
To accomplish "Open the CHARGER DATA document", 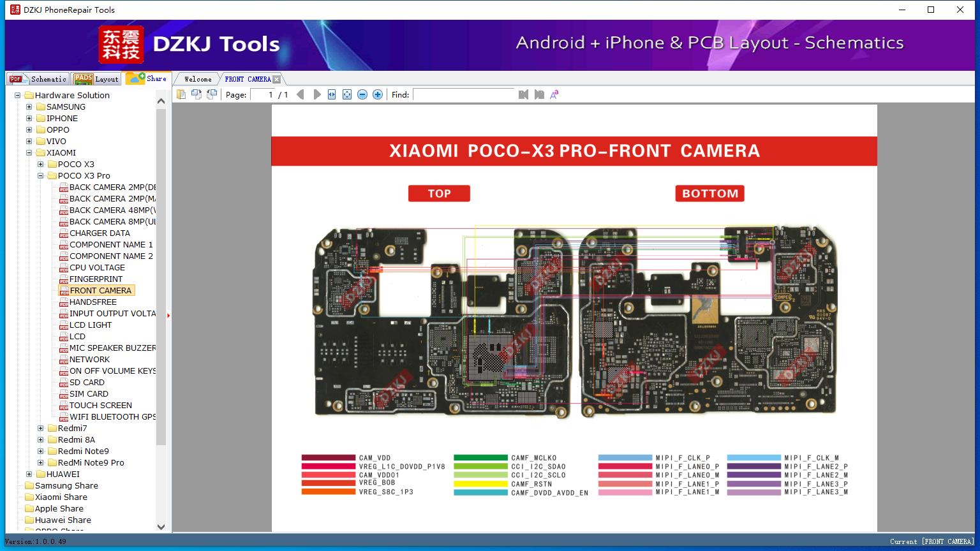I will [x=100, y=233].
